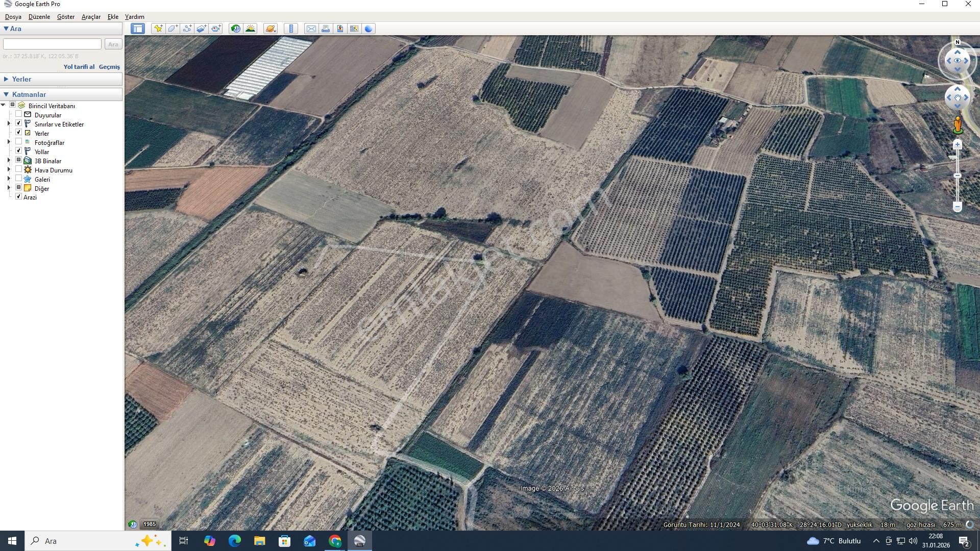Toggle the sunlight across landscape icon
The height and width of the screenshot is (551, 980).
250,29
